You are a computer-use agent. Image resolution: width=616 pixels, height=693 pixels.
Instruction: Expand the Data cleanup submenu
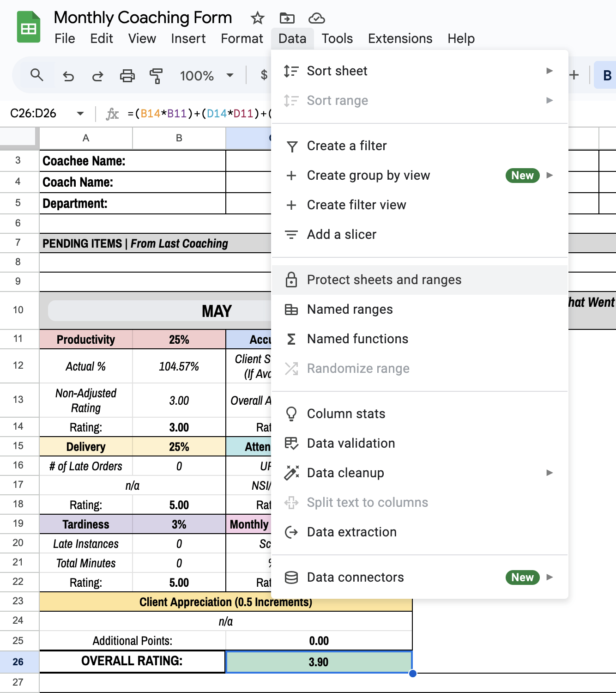click(549, 473)
